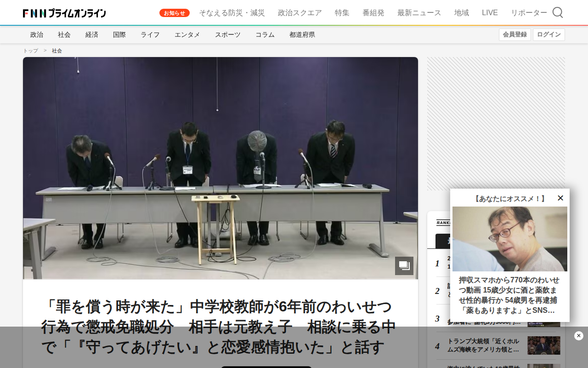The width and height of the screenshot is (588, 368).
Task: Go to 政治スクエア section
Action: (300, 13)
